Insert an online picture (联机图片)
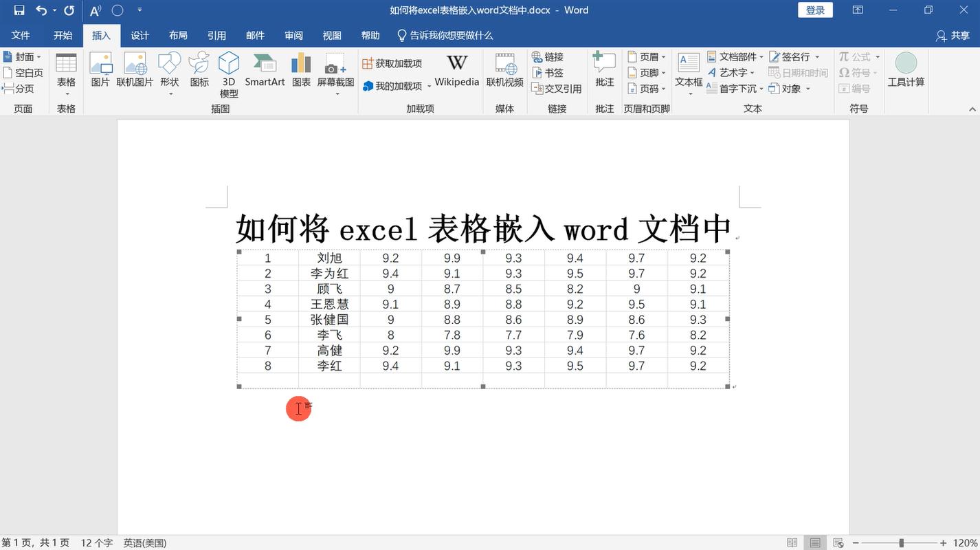980x550 pixels. (135, 70)
